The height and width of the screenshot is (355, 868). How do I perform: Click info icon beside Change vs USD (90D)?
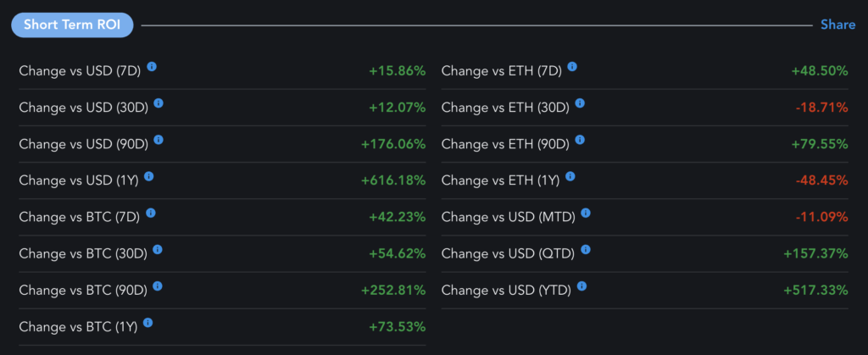click(x=159, y=140)
